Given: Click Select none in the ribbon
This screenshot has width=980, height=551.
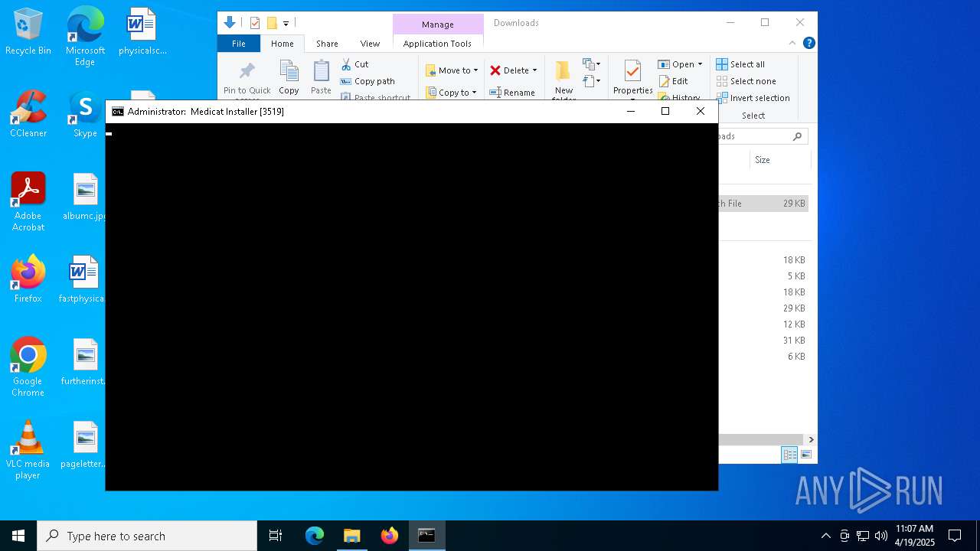Looking at the screenshot, I should point(746,81).
